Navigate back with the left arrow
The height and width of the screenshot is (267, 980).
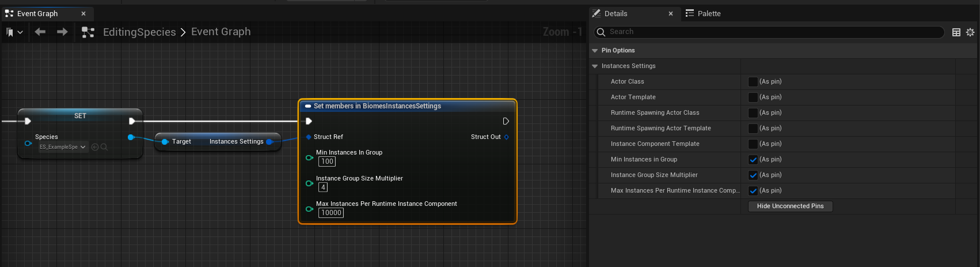40,32
